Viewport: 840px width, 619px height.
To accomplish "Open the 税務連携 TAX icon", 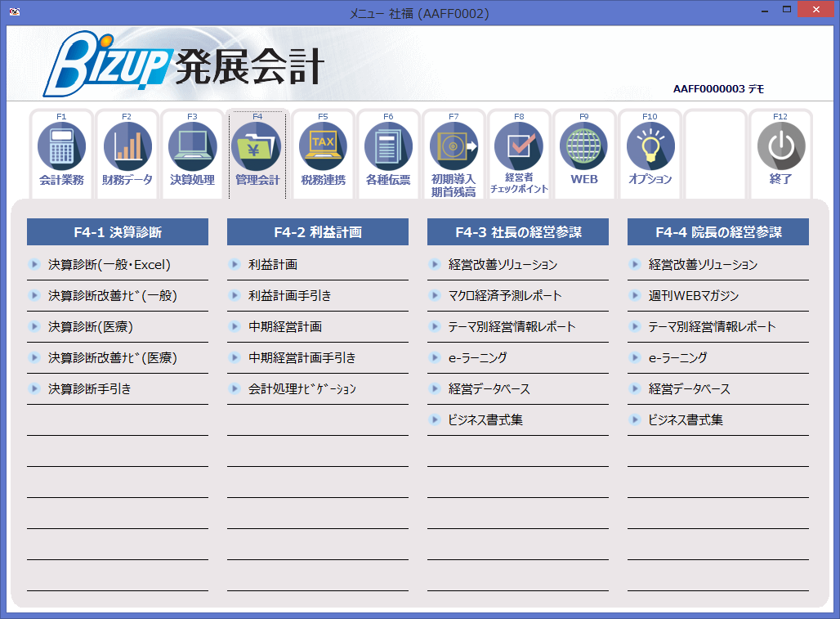I will (324, 152).
